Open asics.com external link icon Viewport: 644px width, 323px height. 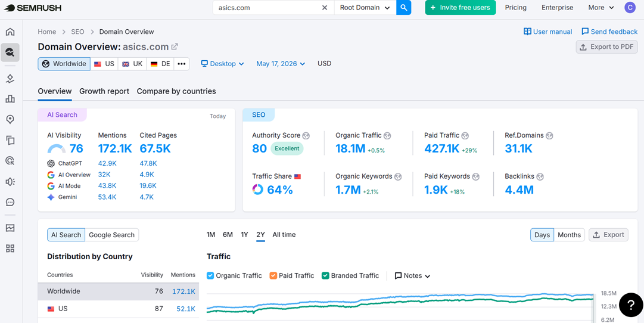175,47
